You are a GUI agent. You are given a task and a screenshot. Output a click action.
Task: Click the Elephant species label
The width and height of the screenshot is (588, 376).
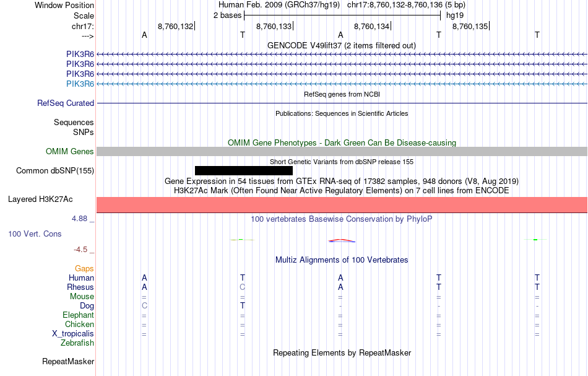(79, 315)
